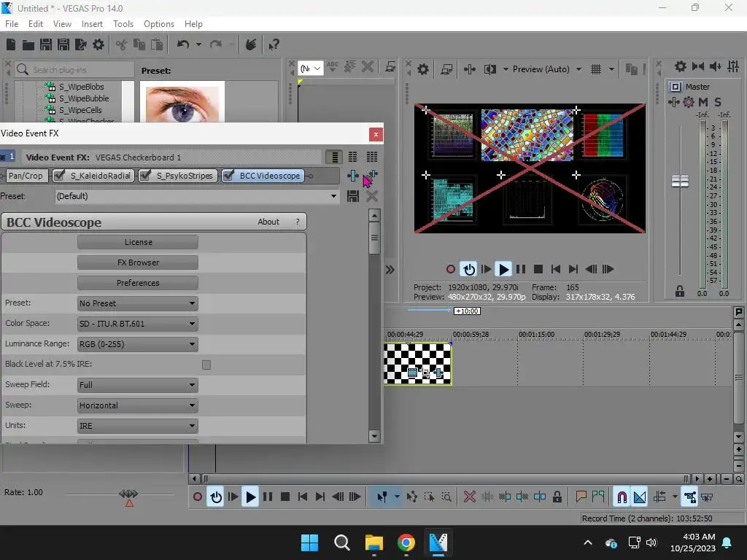The image size is (747, 560).
Task: Open the (Default) FX preset dropdown
Action: pos(197,196)
